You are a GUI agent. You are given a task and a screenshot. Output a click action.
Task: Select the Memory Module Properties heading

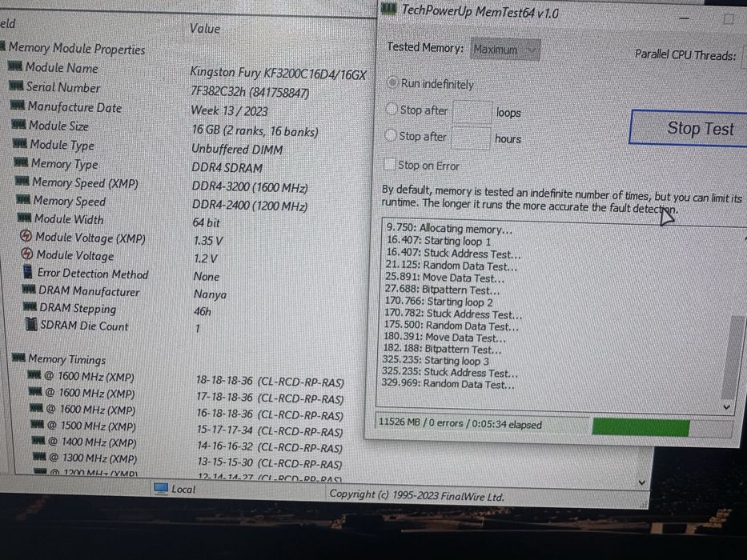click(x=77, y=48)
